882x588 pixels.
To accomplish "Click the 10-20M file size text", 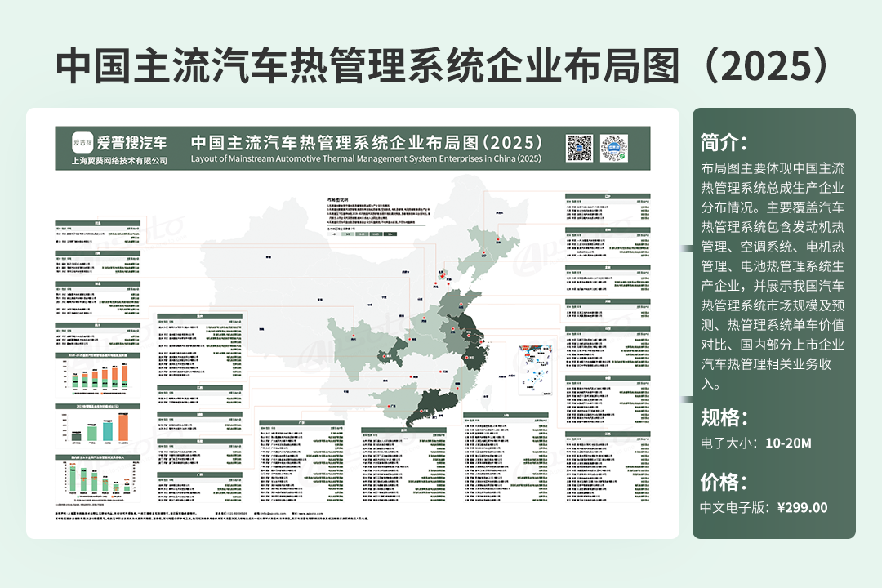I will [788, 443].
